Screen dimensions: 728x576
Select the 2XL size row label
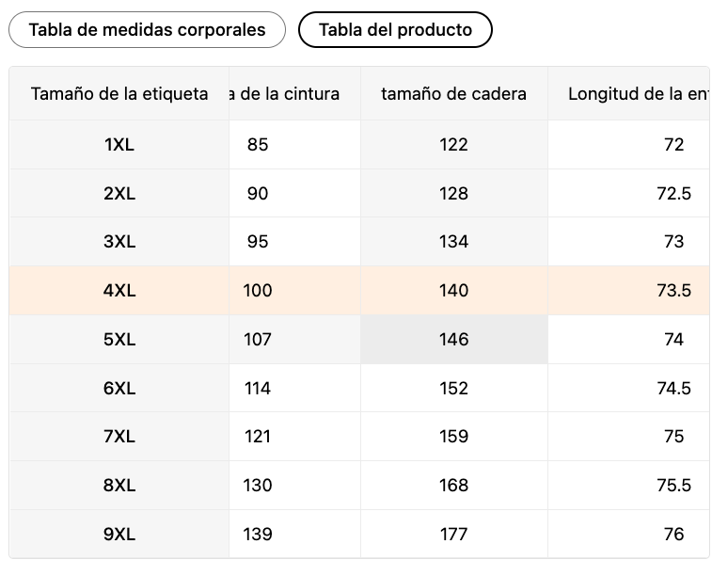[119, 194]
